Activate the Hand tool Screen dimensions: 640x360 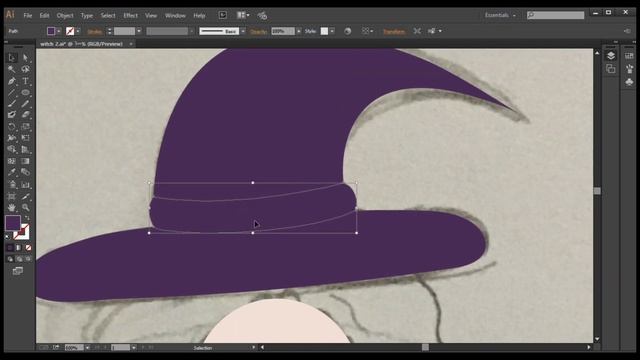[11, 208]
